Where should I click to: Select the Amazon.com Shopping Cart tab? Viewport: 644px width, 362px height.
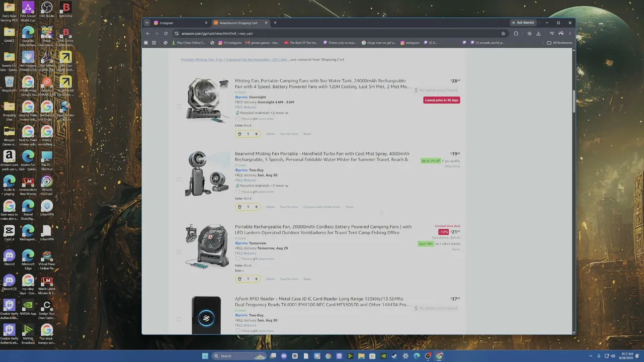[240, 23]
